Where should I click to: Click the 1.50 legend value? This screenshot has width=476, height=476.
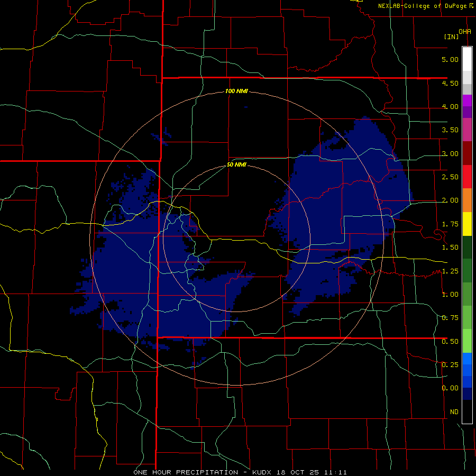click(x=450, y=248)
